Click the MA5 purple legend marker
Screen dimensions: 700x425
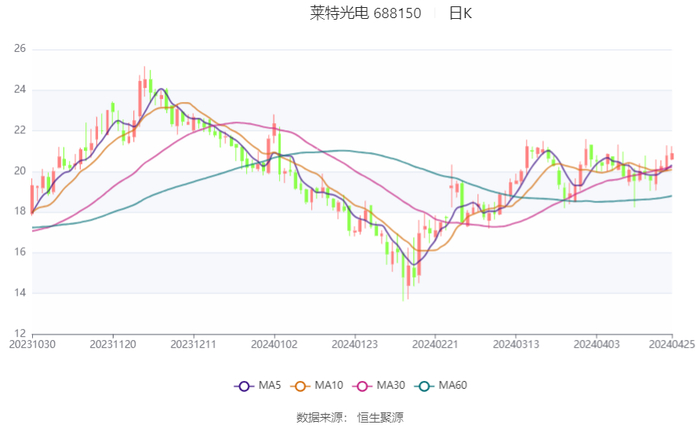[243, 385]
